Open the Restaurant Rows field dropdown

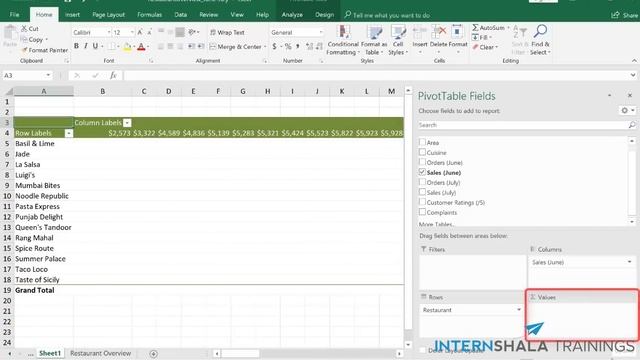[x=519, y=310]
